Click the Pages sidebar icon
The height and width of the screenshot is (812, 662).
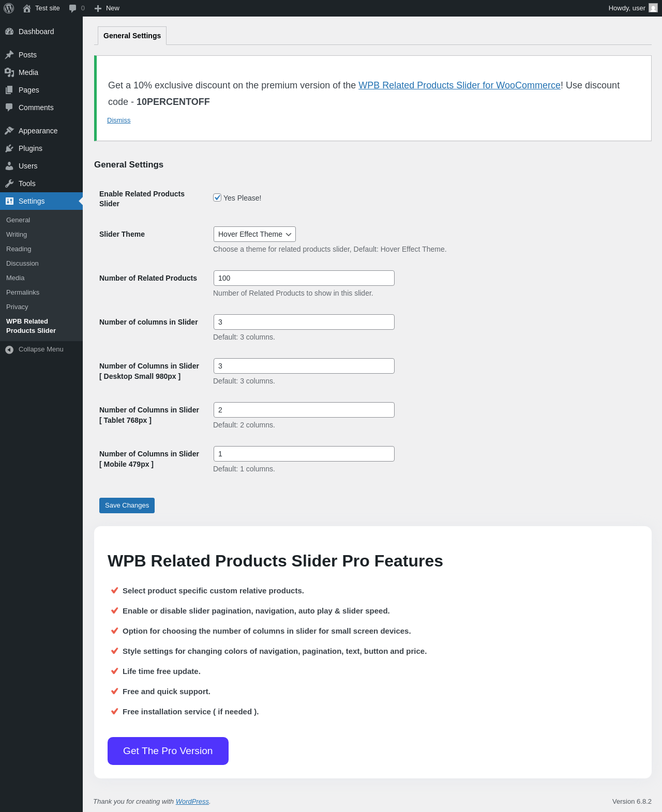[x=9, y=90]
